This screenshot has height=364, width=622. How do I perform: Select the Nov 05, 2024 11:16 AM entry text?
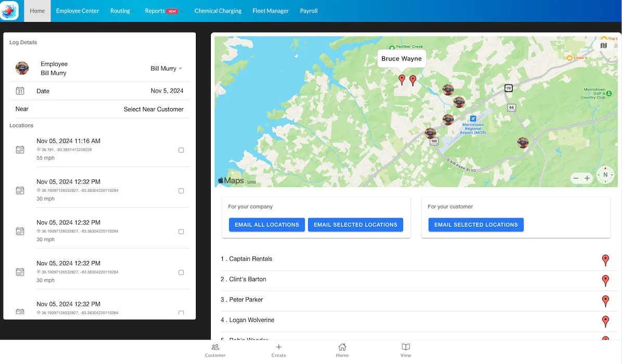(68, 141)
